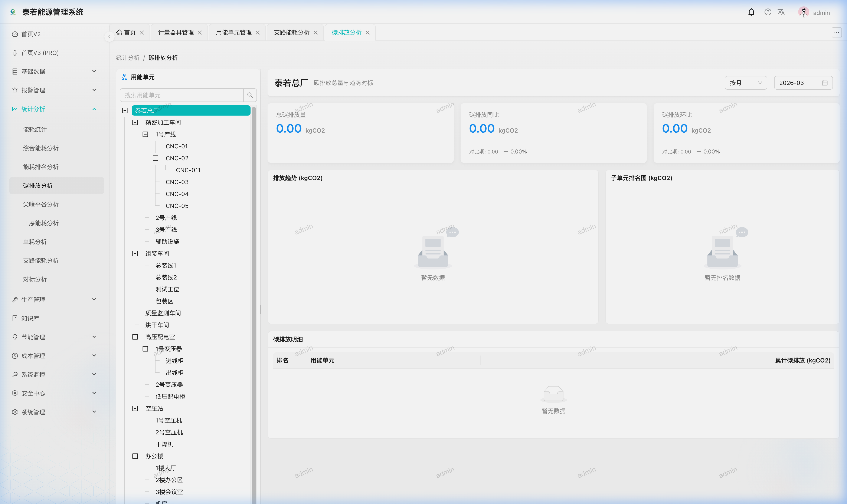Open the tabs more-options ellipsis button
Image resolution: width=847 pixels, height=504 pixels.
pos(837,33)
